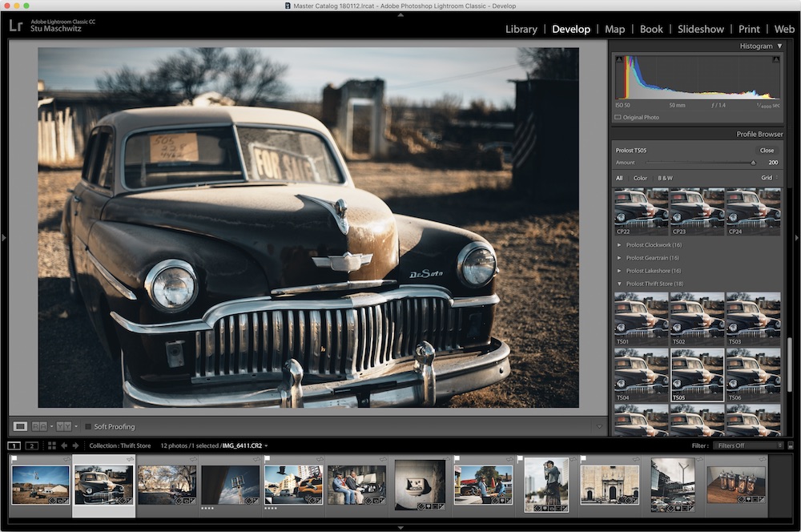Click the four-star rating under satellite dish photo
801x532 pixels.
tap(207, 509)
